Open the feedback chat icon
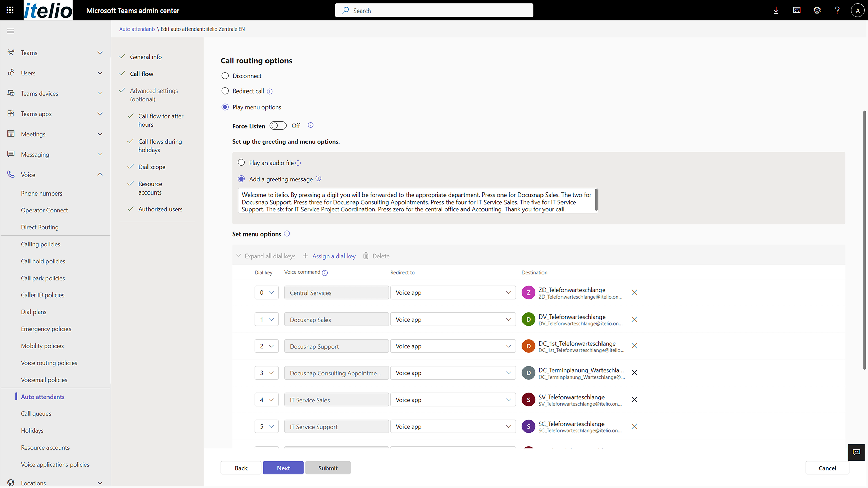The height and width of the screenshot is (488, 868). 856,452
